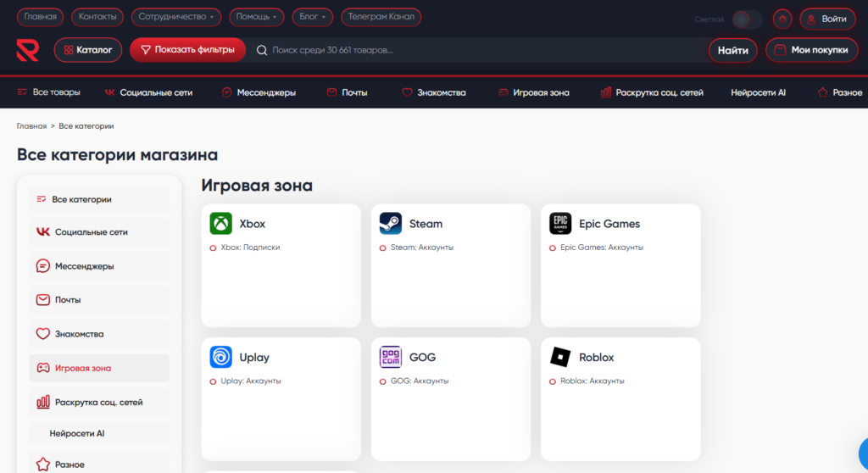Click the Войти login button
868x473 pixels.
tap(827, 19)
